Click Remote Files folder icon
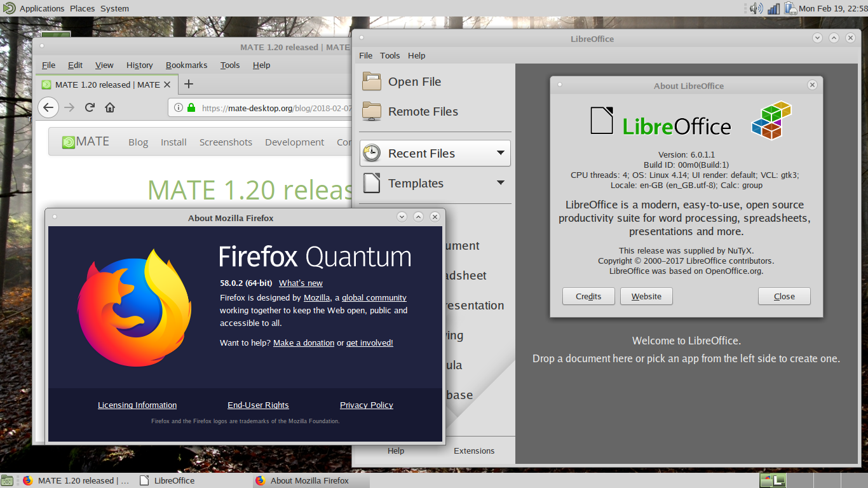The width and height of the screenshot is (868, 488). coord(372,111)
